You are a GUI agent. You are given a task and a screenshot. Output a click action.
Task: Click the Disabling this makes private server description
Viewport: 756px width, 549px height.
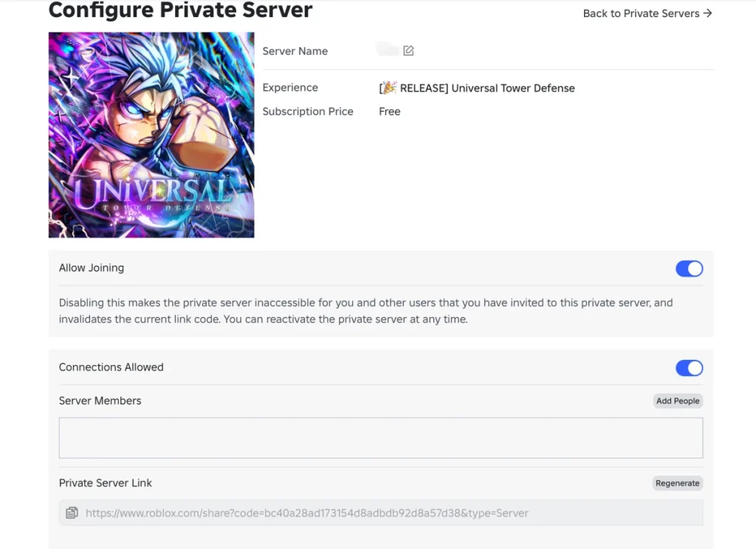(x=365, y=310)
